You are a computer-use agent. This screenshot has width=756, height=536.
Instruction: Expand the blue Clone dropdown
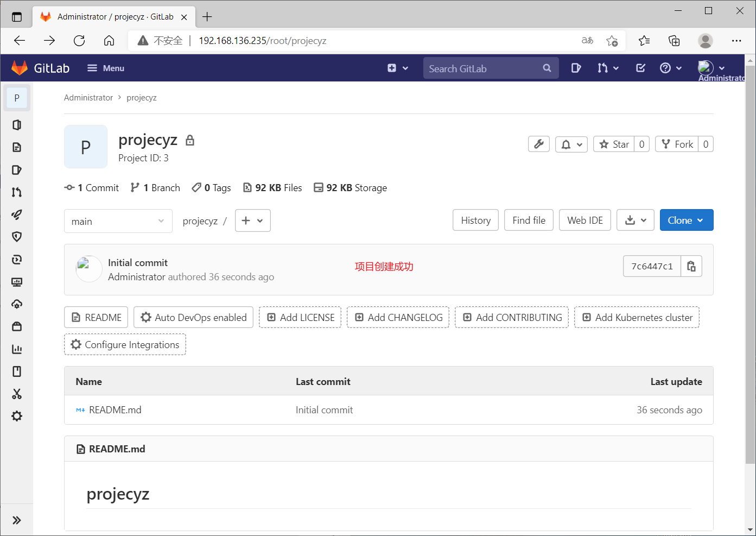[x=687, y=220]
